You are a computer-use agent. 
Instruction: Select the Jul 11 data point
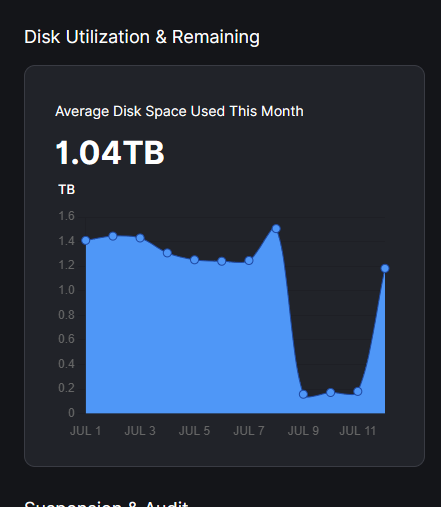[358, 391]
